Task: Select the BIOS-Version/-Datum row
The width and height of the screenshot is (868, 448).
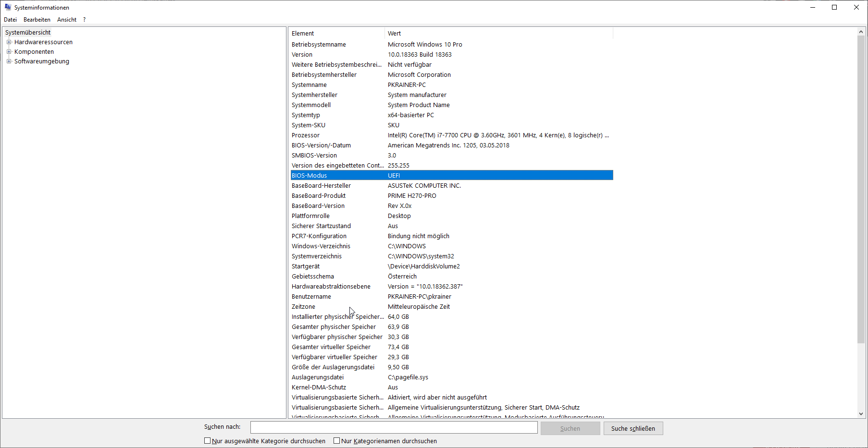Action: (452, 145)
